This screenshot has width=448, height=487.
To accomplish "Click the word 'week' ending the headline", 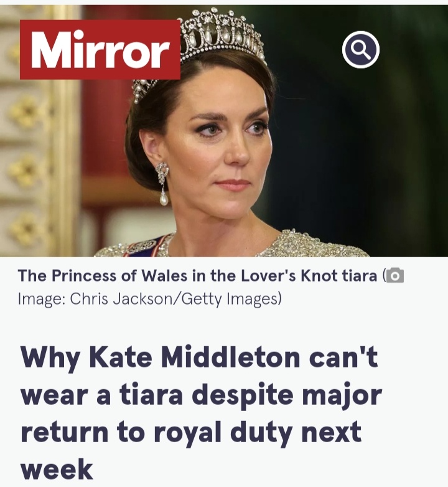I will 57,469.
